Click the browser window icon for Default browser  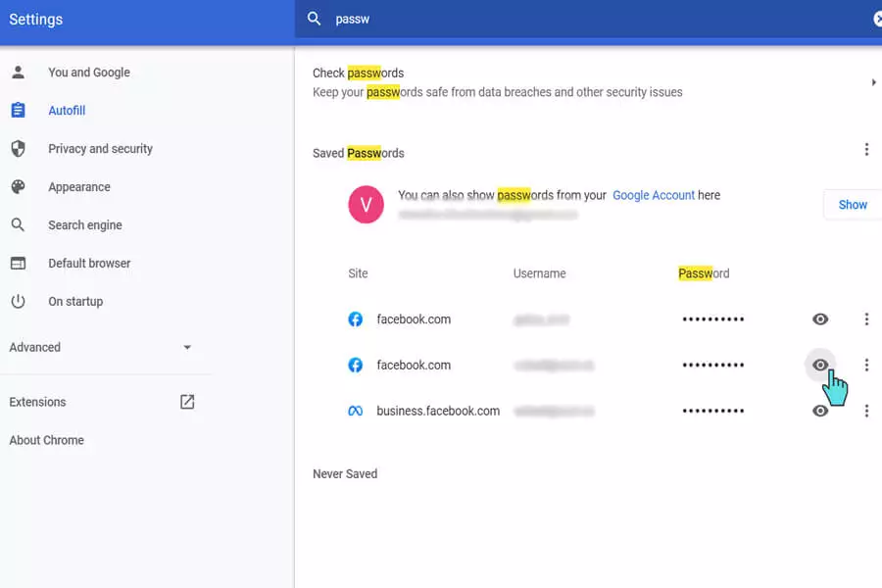[x=18, y=264]
